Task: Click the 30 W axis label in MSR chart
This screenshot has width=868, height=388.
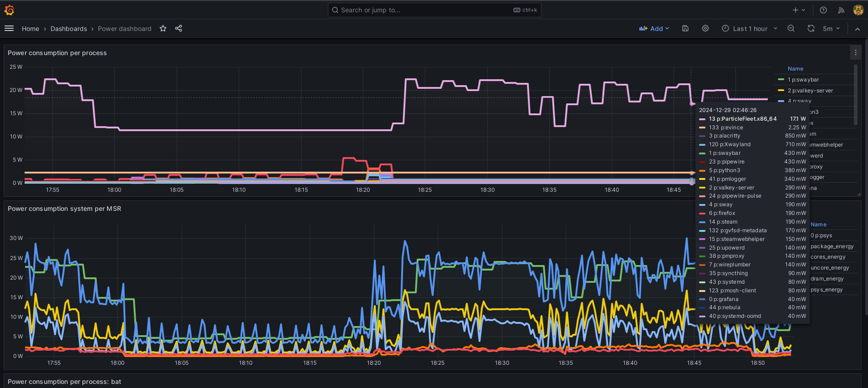Action: pyautogui.click(x=16, y=238)
